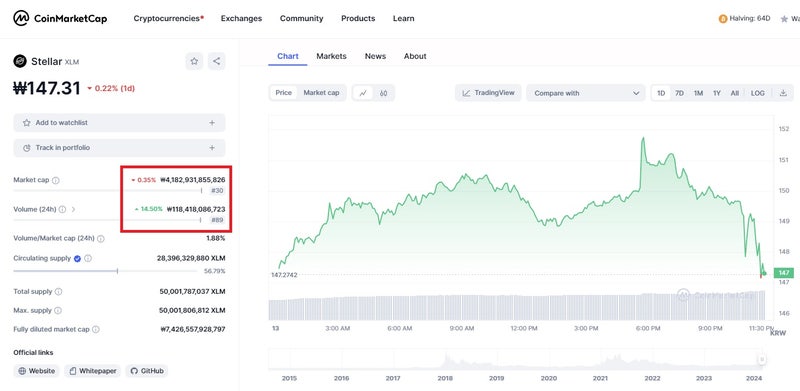Click the download chart data icon
This screenshot has width=800, height=391.
click(783, 93)
